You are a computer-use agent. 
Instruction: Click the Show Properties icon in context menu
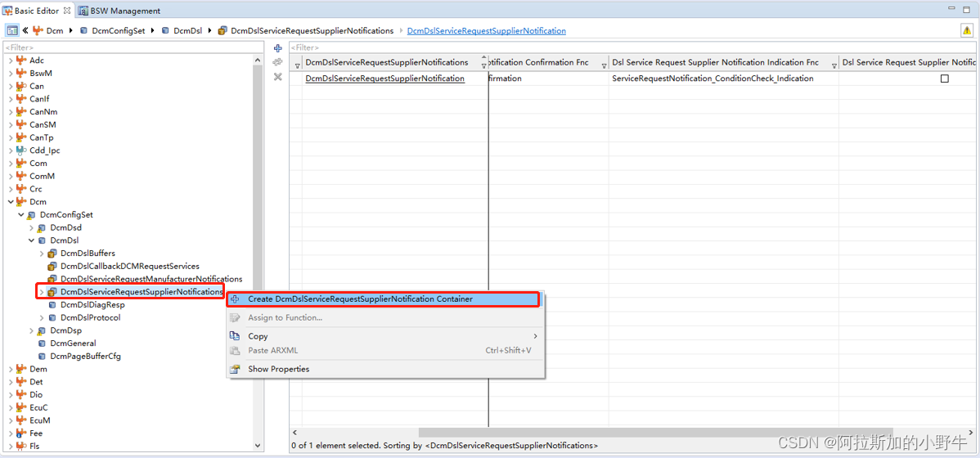(x=235, y=370)
